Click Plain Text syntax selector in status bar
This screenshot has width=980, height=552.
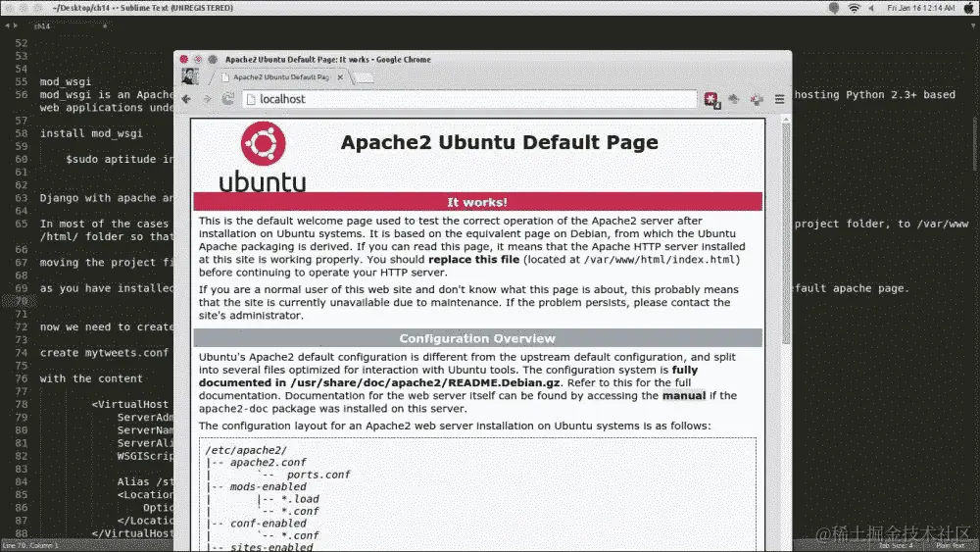[x=951, y=546]
